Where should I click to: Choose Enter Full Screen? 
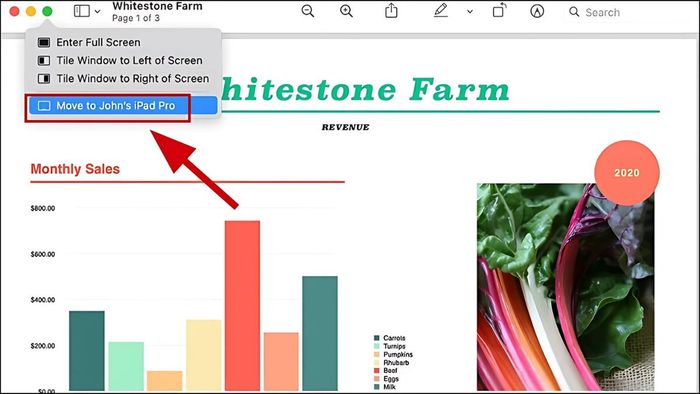coord(123,42)
